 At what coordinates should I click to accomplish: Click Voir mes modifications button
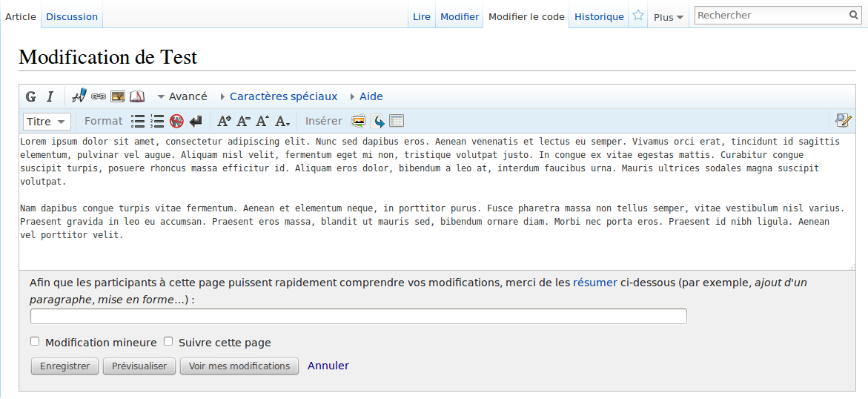239,366
